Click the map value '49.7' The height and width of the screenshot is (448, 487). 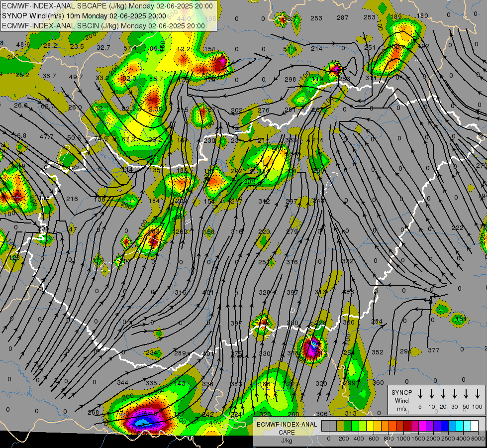[x=76, y=77]
